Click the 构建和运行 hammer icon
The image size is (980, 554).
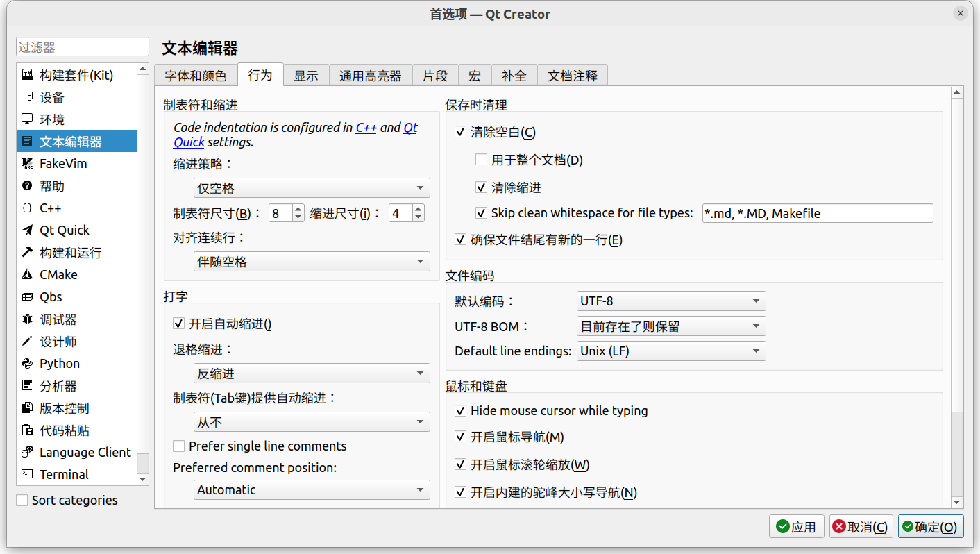(x=27, y=253)
